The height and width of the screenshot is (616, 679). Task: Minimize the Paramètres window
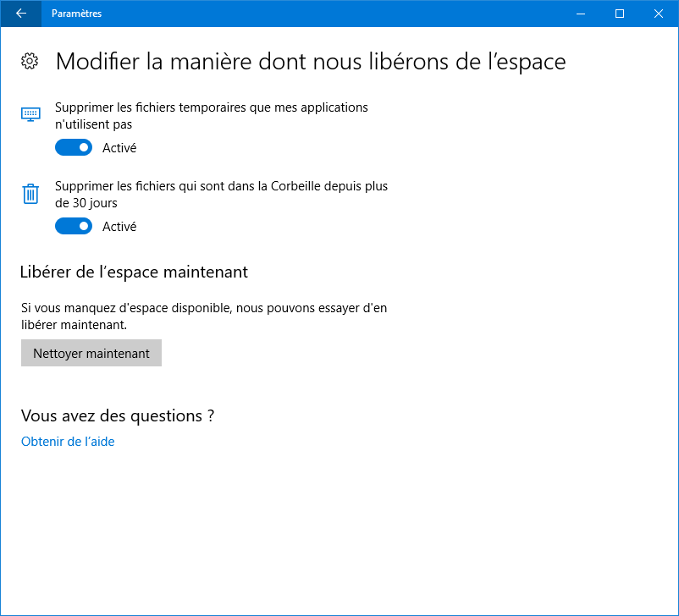pos(581,14)
